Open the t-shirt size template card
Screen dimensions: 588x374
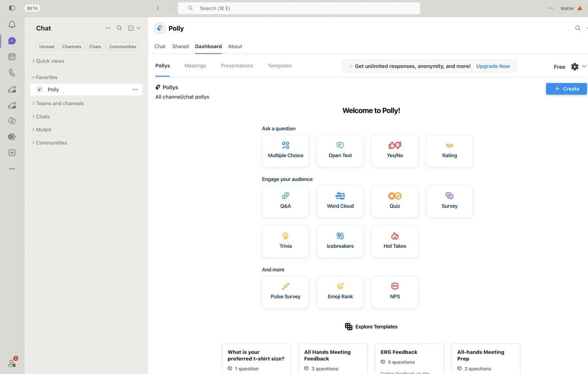tap(256, 359)
